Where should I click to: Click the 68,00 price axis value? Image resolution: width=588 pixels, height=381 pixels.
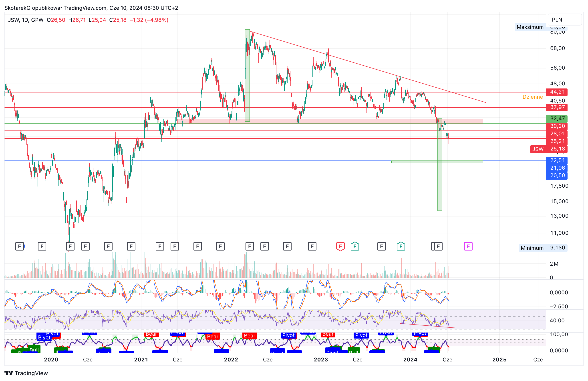(x=557, y=48)
